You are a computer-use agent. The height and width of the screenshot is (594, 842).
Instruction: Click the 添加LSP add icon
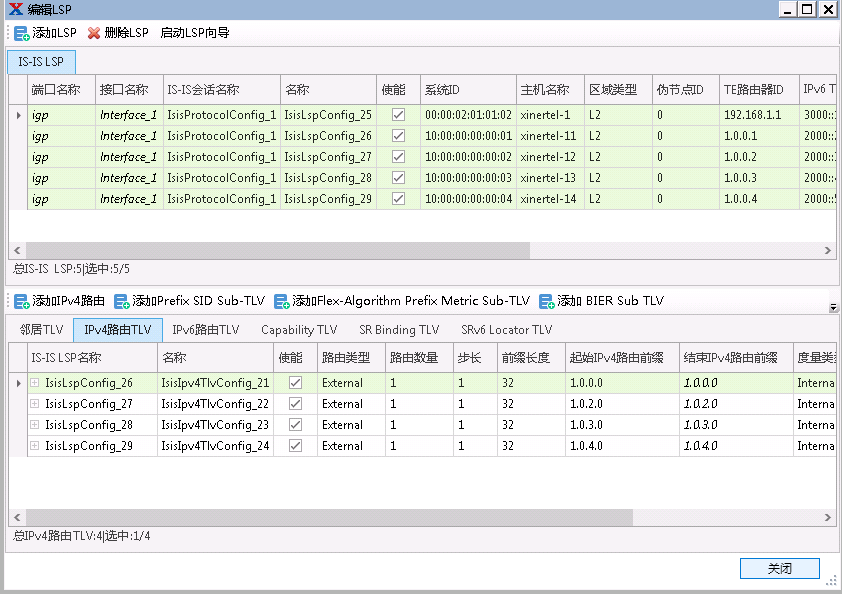21,33
